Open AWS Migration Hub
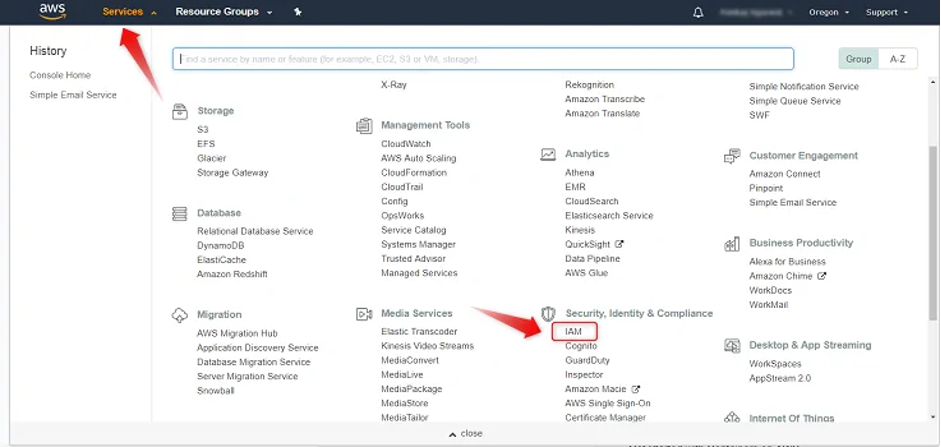Viewport: 941px width, 447px height. 237,334
